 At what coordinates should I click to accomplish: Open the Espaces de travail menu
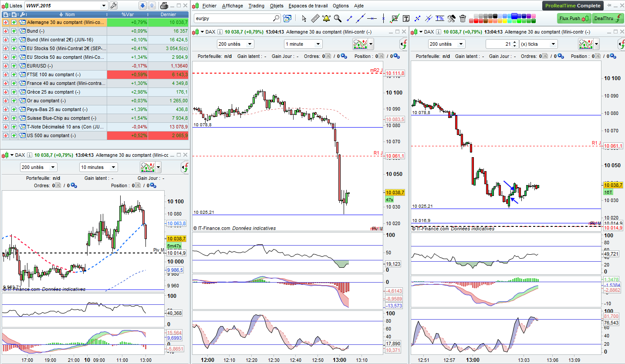(x=308, y=6)
